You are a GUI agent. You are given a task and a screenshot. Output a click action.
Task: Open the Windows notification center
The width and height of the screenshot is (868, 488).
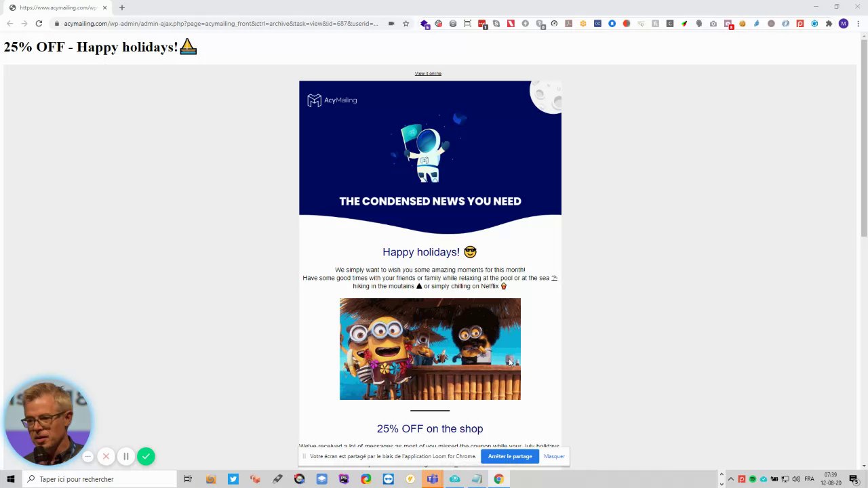point(854,479)
